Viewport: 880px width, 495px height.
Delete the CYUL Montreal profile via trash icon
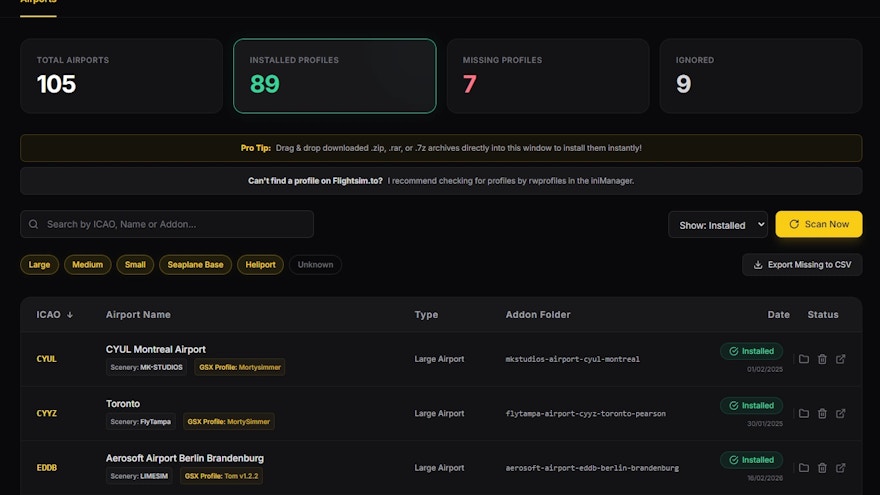(x=822, y=359)
